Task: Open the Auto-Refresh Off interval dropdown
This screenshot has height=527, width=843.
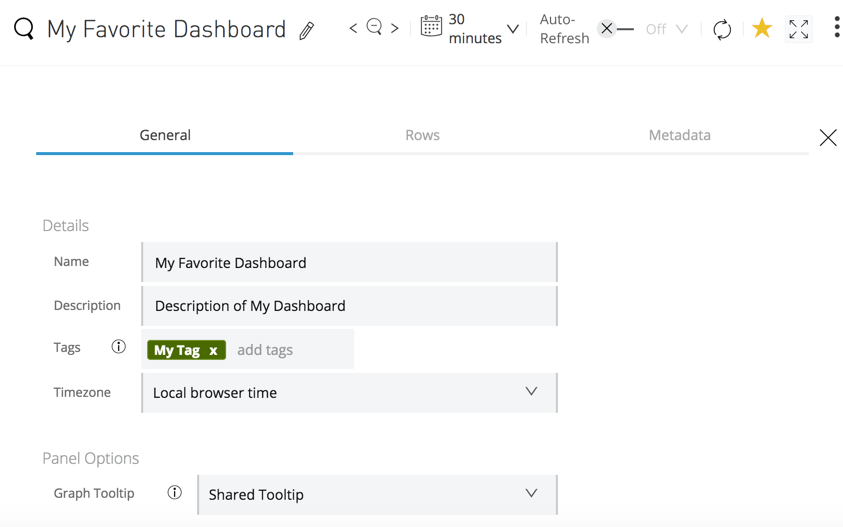Action: coord(667,30)
